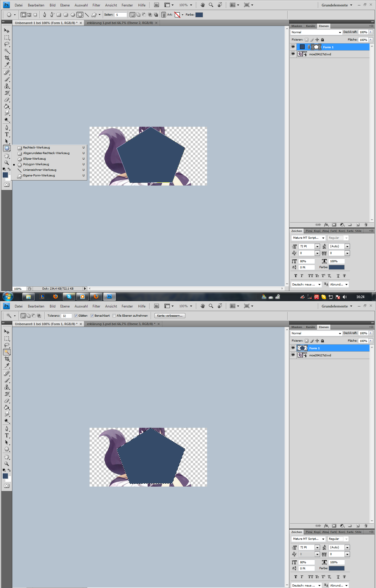
Task: Switch to erklärung 1.psd tab in upper window
Action: (120, 23)
